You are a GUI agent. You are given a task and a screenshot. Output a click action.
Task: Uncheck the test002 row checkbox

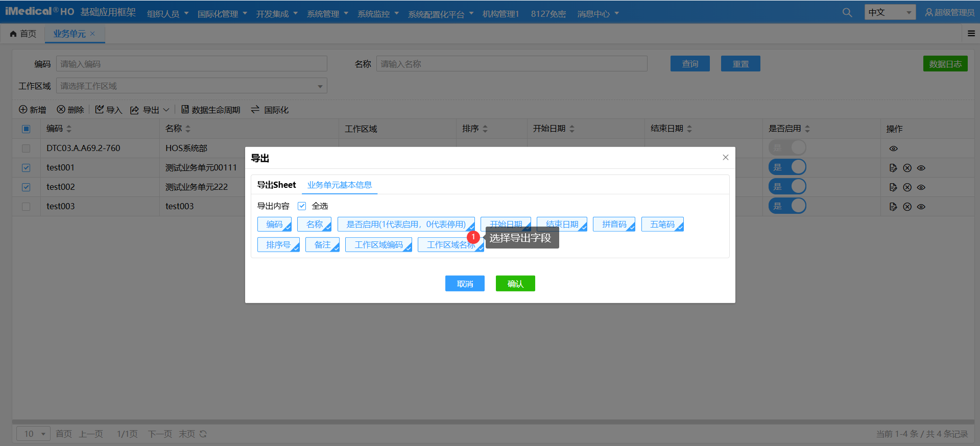(x=26, y=187)
